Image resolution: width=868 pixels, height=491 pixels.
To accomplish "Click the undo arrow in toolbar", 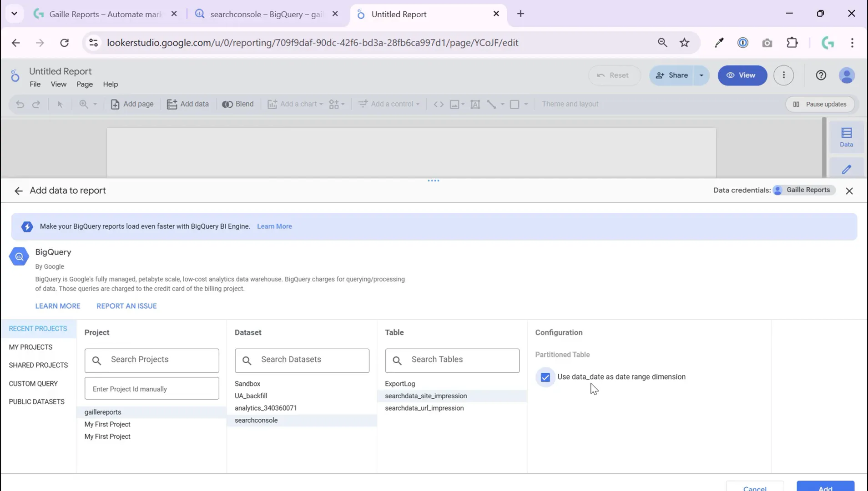I will (x=20, y=104).
